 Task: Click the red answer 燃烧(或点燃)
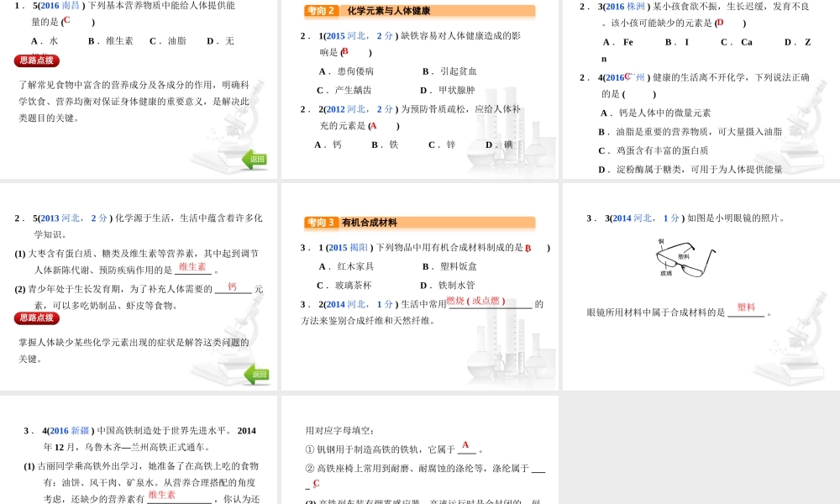pos(475,301)
